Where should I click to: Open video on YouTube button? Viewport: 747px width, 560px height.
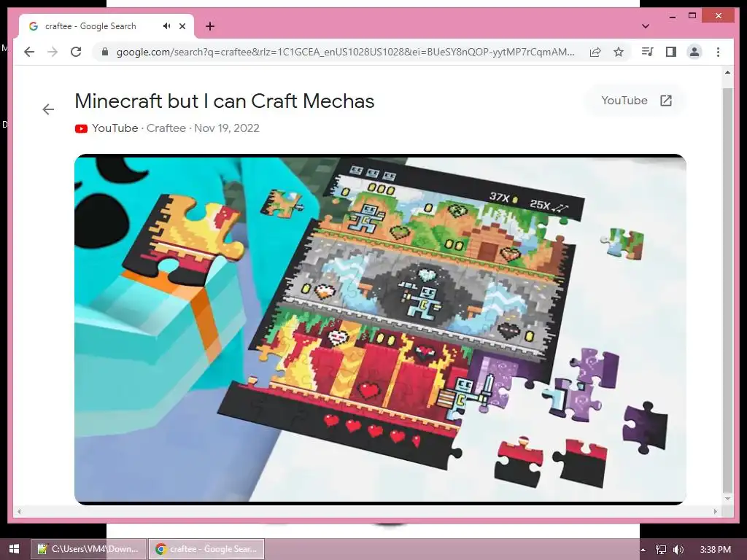coord(636,101)
